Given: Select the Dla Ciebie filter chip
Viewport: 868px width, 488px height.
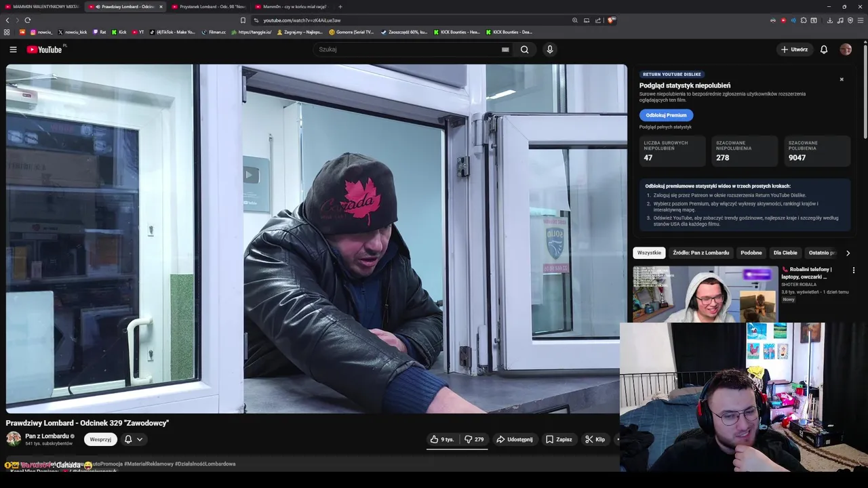Looking at the screenshot, I should (x=785, y=253).
